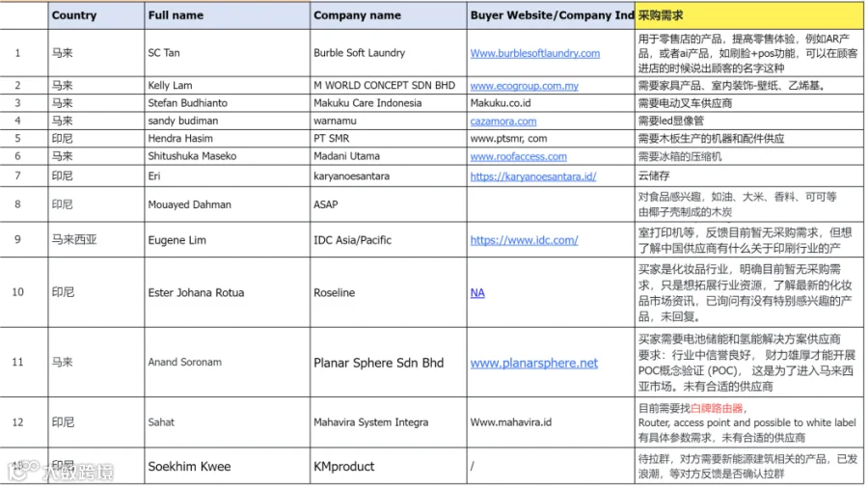Select the 买家需要电池储能 requirement cell

pos(749,362)
